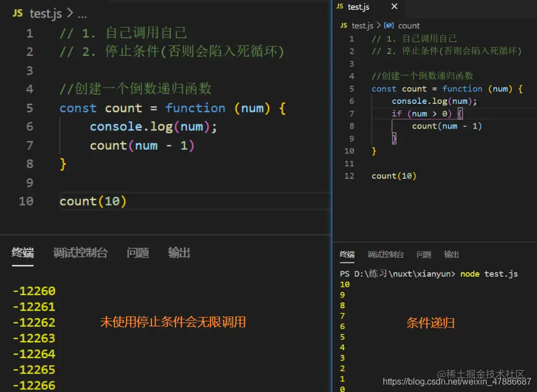
Task: Click the JS file icon in left breadcrumb
Action: (17, 13)
